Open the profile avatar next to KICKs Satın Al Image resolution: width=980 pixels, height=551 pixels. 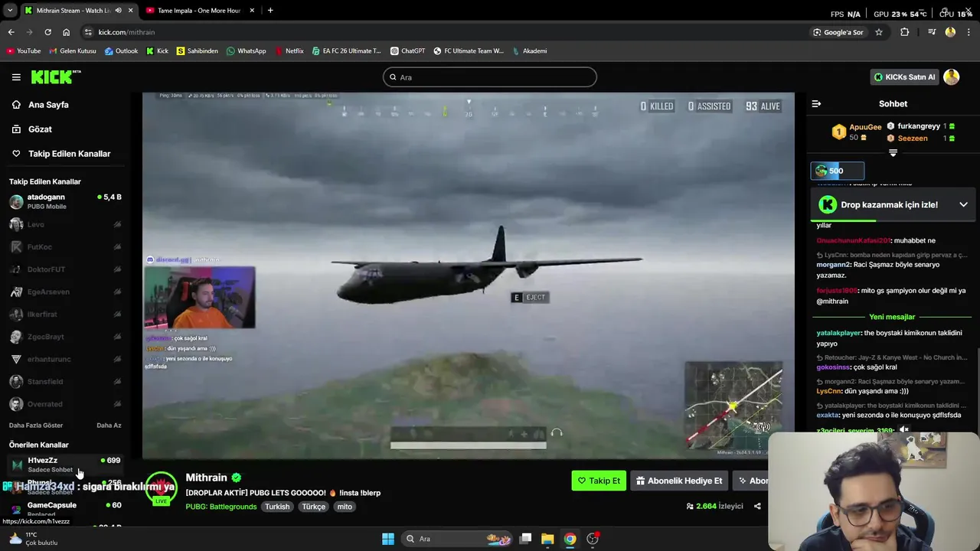tap(952, 77)
